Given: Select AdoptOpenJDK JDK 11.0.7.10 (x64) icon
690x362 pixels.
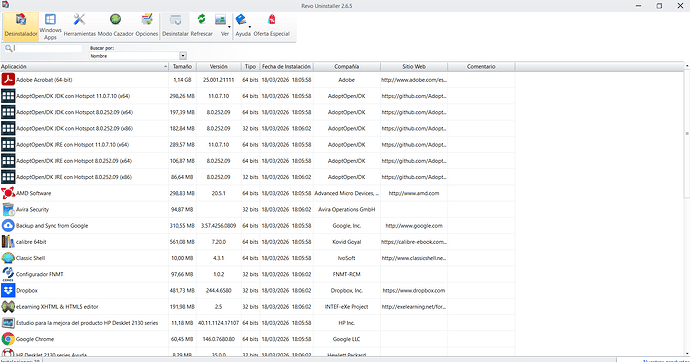Looking at the screenshot, I should (8, 96).
